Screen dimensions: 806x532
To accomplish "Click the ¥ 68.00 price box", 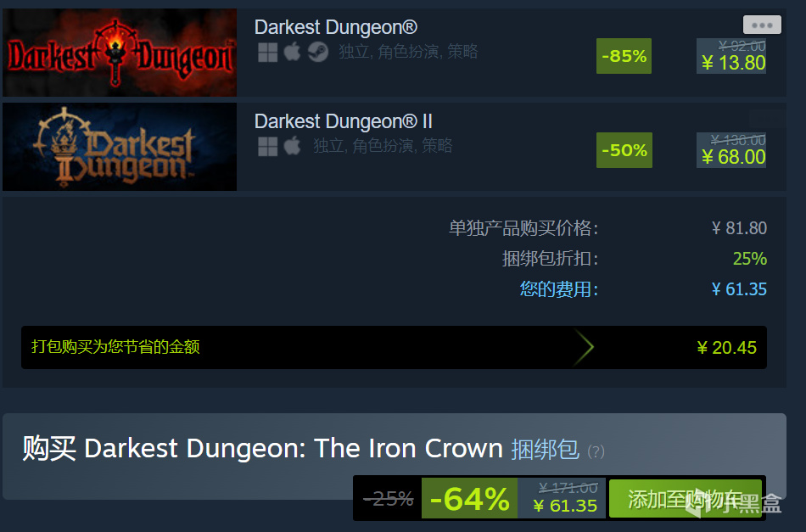I will click(731, 150).
